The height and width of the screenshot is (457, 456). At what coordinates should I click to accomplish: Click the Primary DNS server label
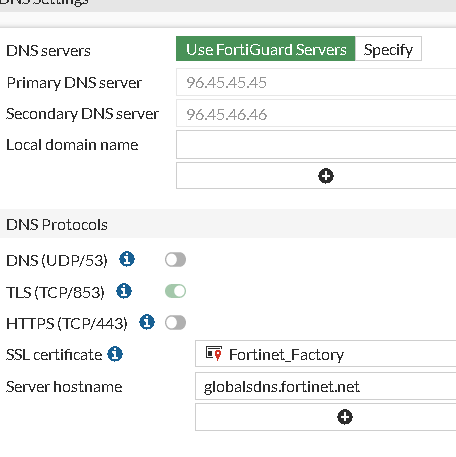click(x=74, y=83)
